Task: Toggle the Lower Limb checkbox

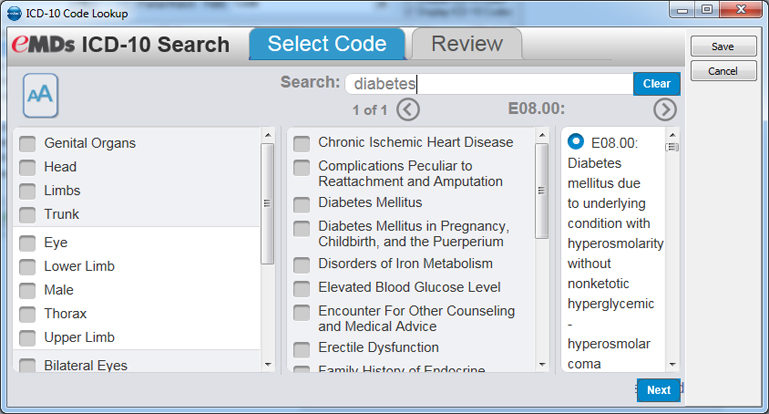Action: coord(27,267)
